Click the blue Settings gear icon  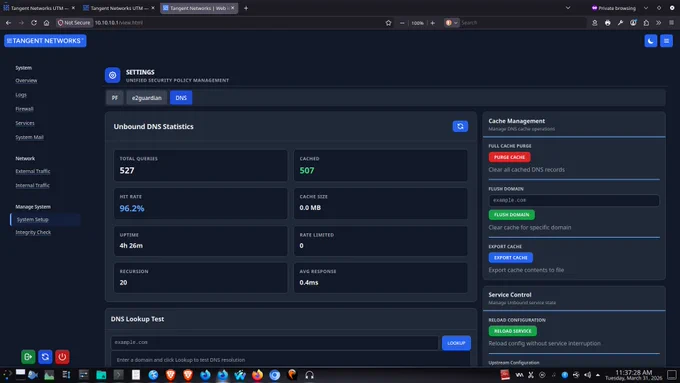112,75
